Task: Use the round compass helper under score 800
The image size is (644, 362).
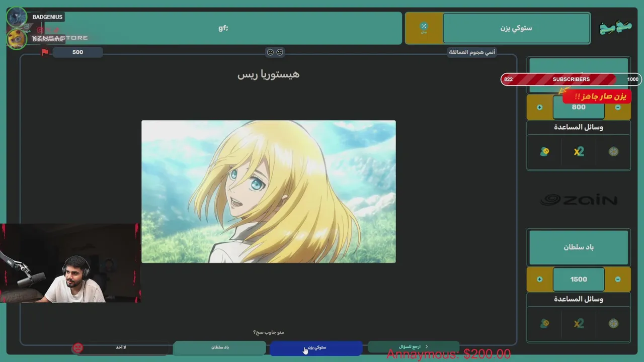Action: 613,151
